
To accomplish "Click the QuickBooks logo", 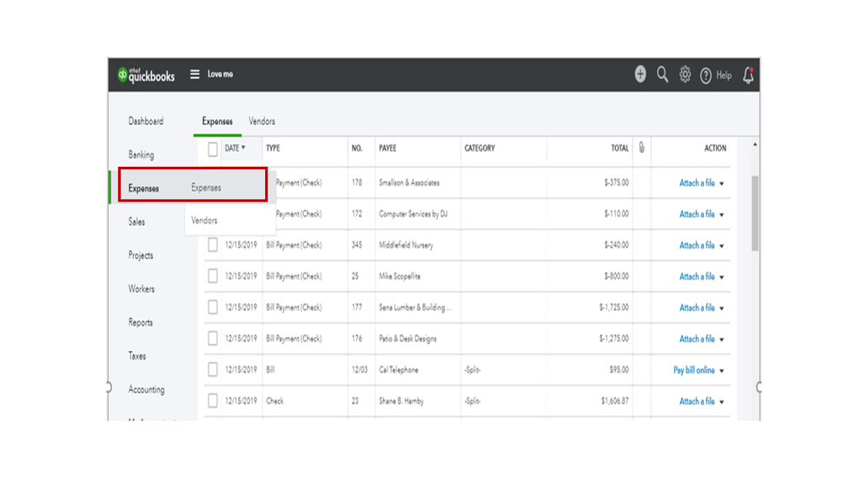I will (146, 76).
